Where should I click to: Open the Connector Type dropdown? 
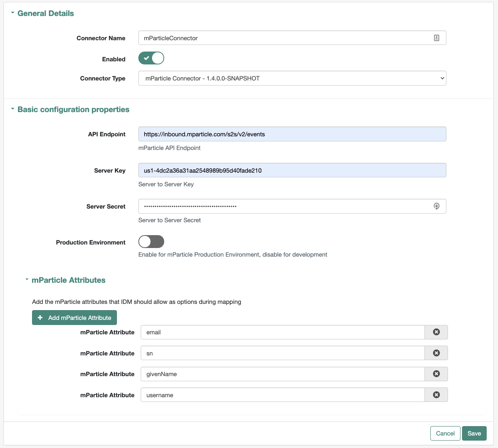point(292,78)
